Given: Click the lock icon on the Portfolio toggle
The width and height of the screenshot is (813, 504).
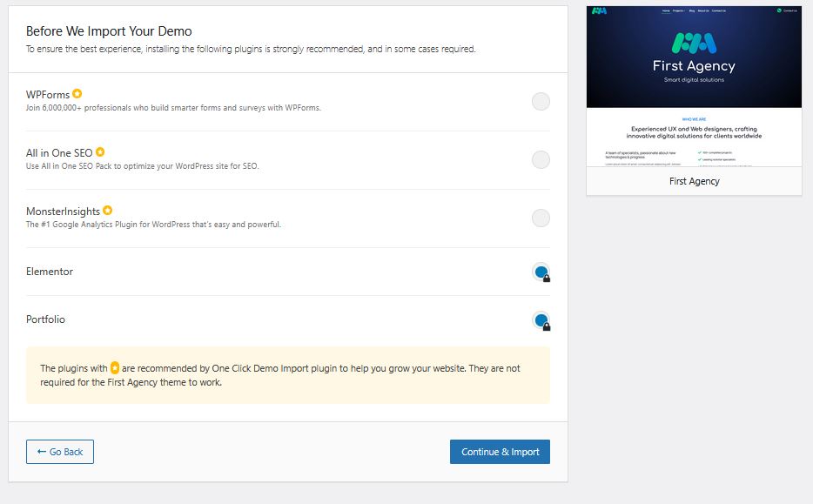Looking at the screenshot, I should click(547, 326).
